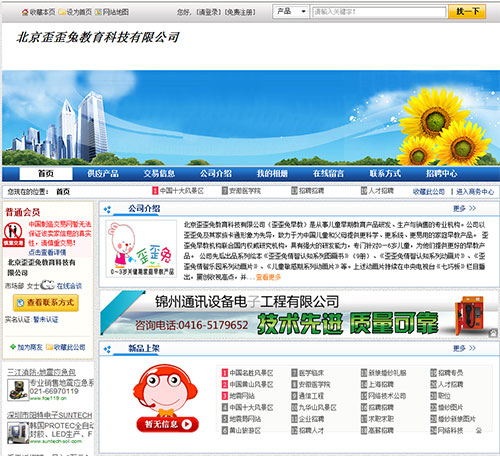
Task: Open the 请登录 login link
Action: (208, 12)
